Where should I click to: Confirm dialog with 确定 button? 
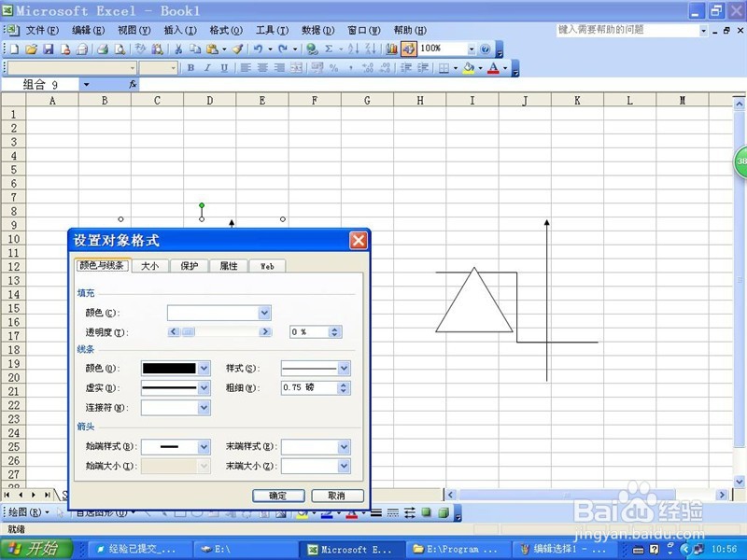[278, 496]
